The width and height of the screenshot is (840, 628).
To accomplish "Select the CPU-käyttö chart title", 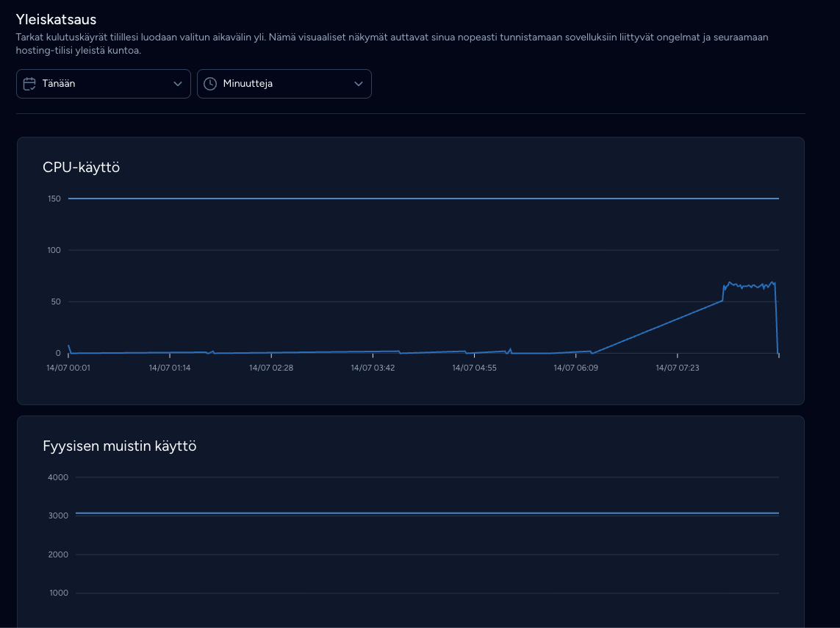I will point(81,167).
